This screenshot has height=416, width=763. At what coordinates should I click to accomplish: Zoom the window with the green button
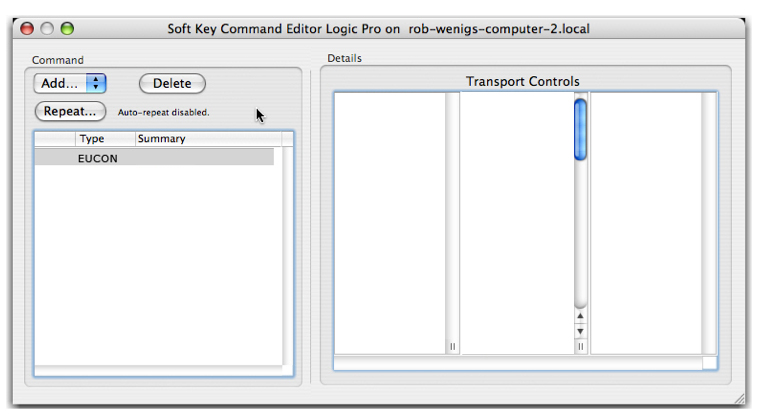[67, 29]
